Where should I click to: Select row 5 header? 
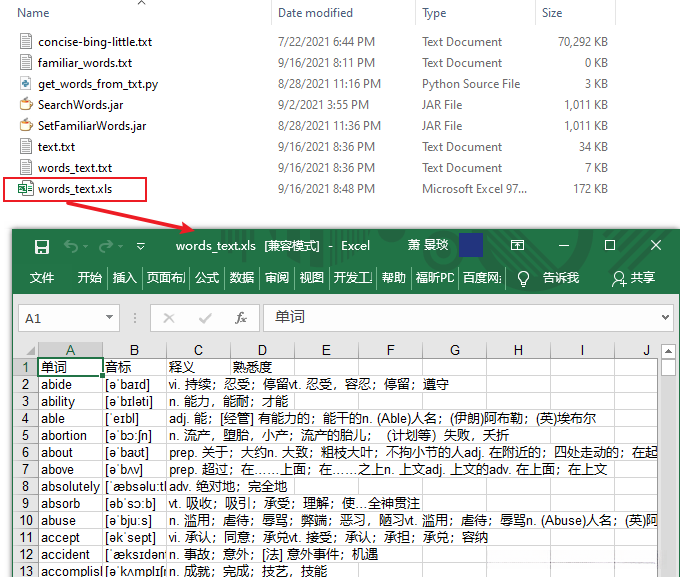(x=26, y=435)
